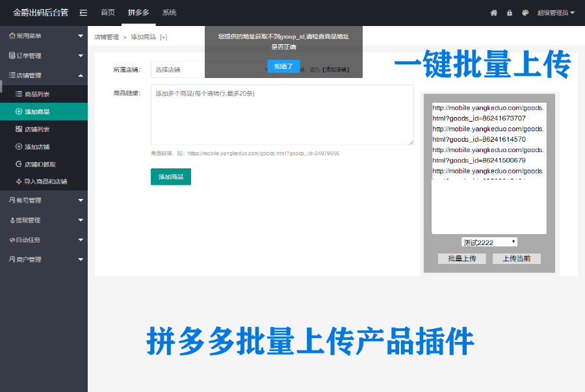Screen dimensions: 585x392
Task: Open the theme palette icon
Action: click(x=525, y=13)
